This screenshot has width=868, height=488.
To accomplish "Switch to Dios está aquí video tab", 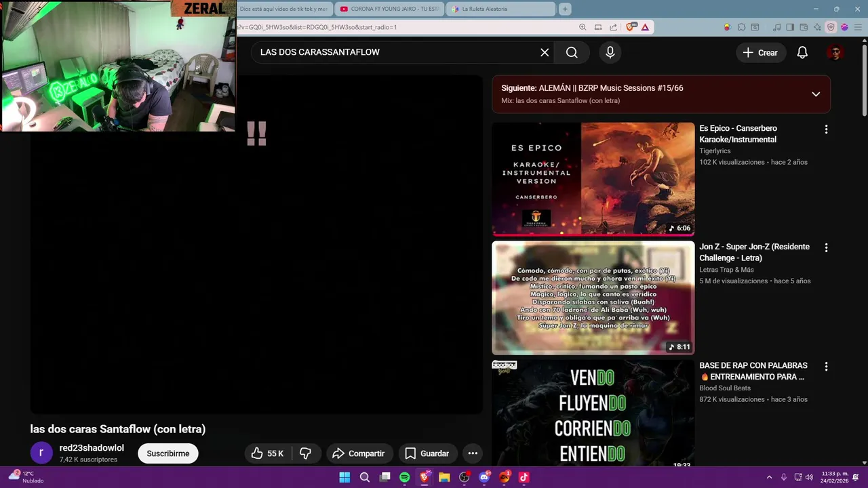I will click(284, 9).
